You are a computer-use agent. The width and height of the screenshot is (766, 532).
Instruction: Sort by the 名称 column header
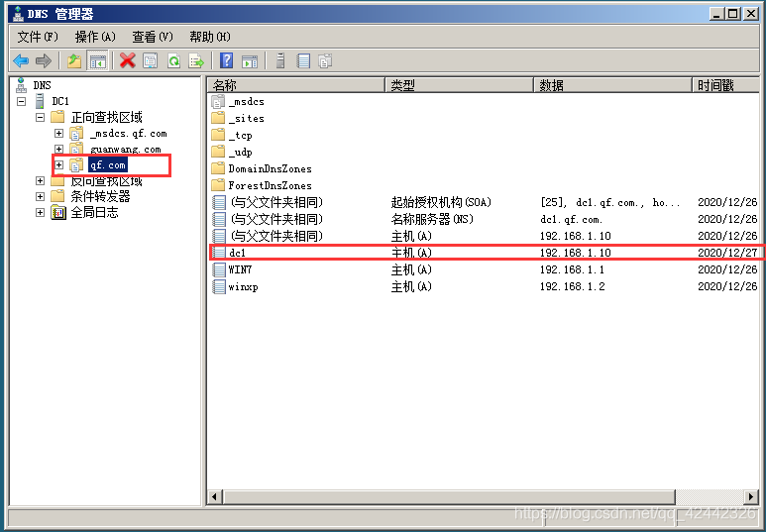coord(296,85)
